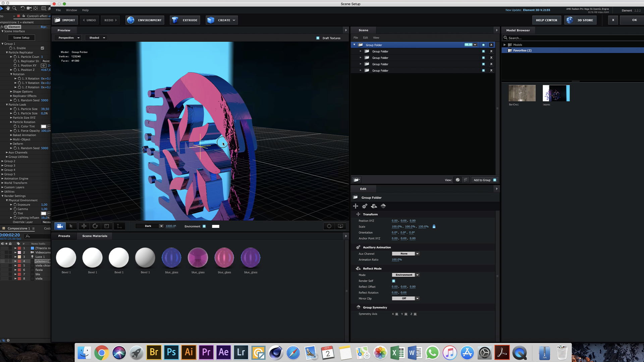
Task: Open the HELP CENTER
Action: [x=546, y=20]
